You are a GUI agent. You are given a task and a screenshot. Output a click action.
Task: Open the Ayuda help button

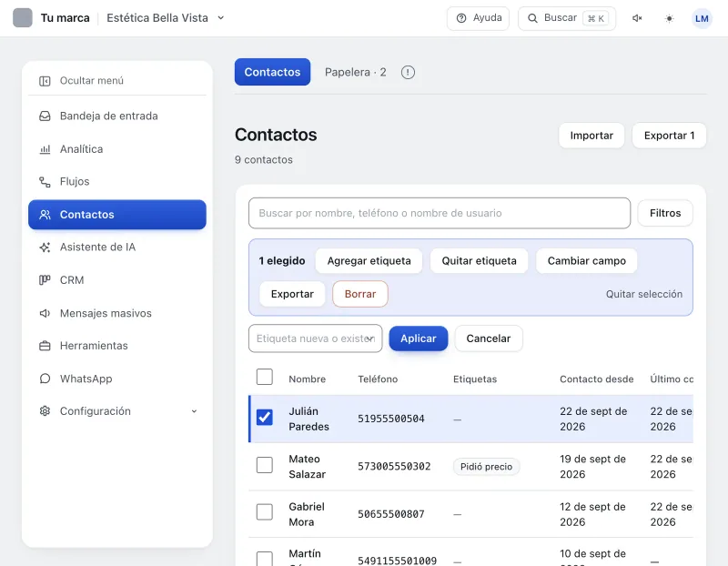pos(478,18)
